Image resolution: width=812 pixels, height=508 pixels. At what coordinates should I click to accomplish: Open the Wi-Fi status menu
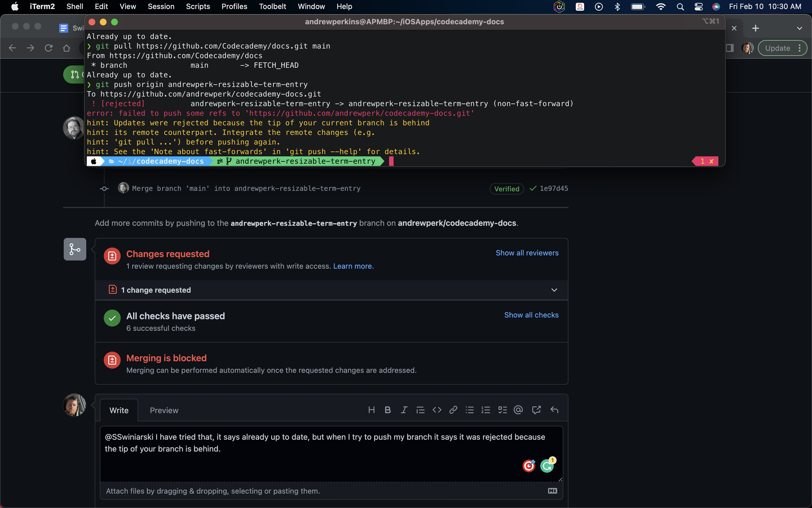pyautogui.click(x=661, y=7)
